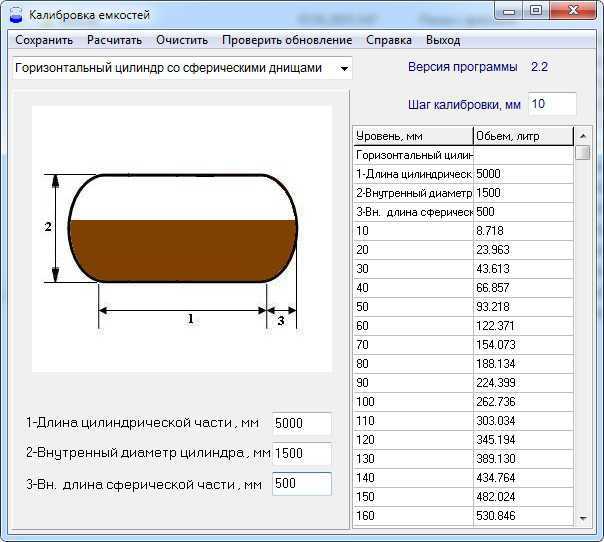Click the 43.613 volume cell
The image size is (604, 542).
click(523, 269)
